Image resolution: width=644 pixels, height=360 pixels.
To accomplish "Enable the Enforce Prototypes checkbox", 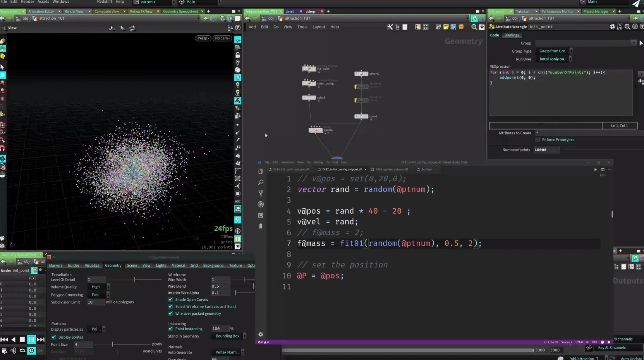I will [538, 140].
